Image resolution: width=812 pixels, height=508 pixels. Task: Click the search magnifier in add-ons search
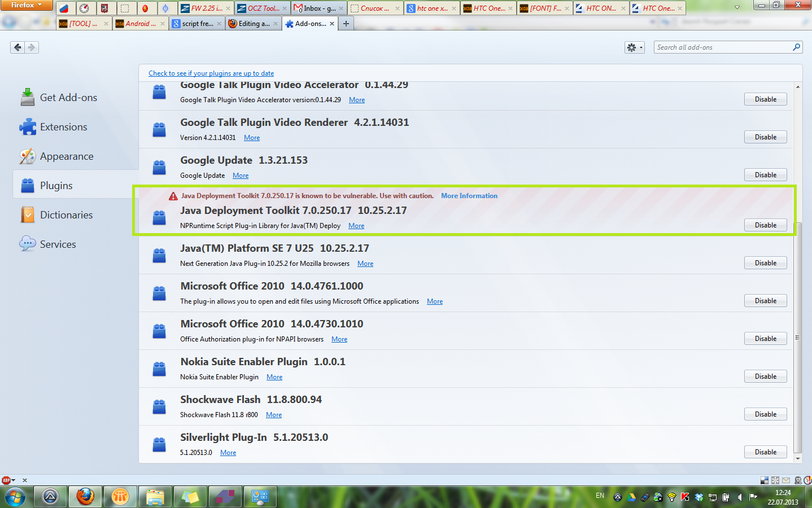point(796,47)
